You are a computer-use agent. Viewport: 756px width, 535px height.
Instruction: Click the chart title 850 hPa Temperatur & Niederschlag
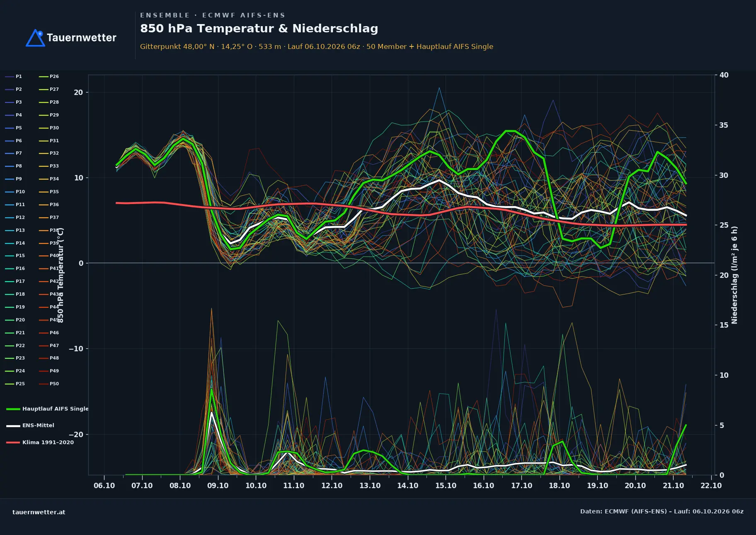coord(259,29)
